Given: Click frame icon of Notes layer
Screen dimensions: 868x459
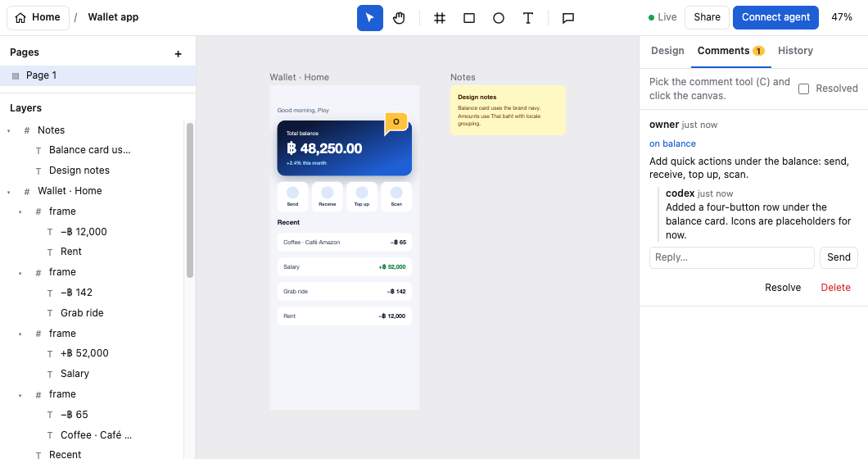Looking at the screenshot, I should (x=26, y=130).
